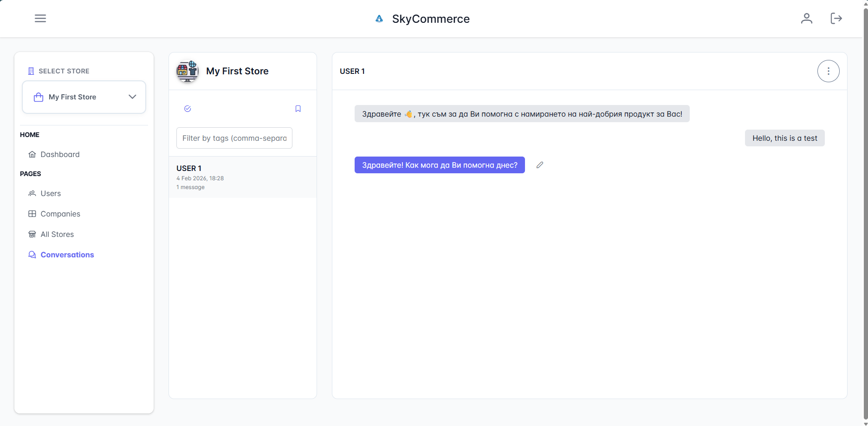Open Conversations page

[67, 255]
